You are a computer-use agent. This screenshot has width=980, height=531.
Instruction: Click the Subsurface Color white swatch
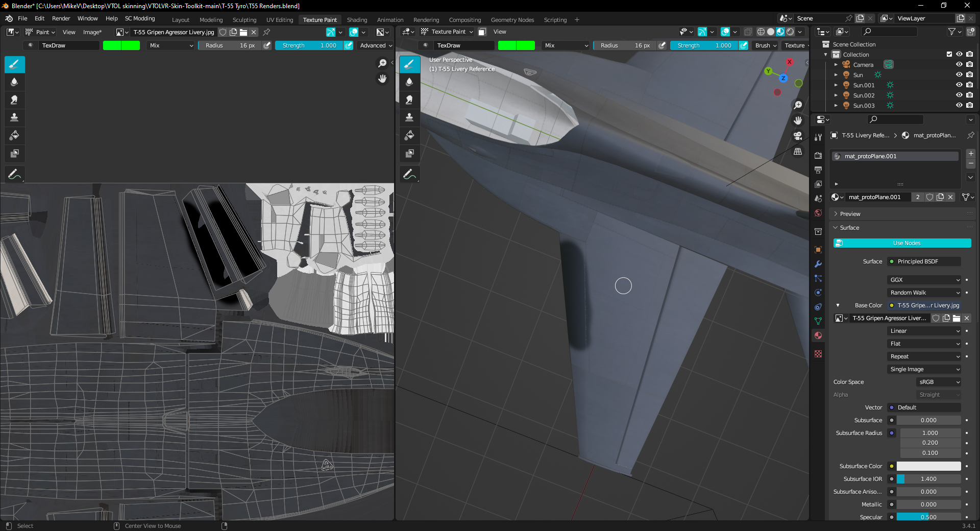[x=928, y=466]
